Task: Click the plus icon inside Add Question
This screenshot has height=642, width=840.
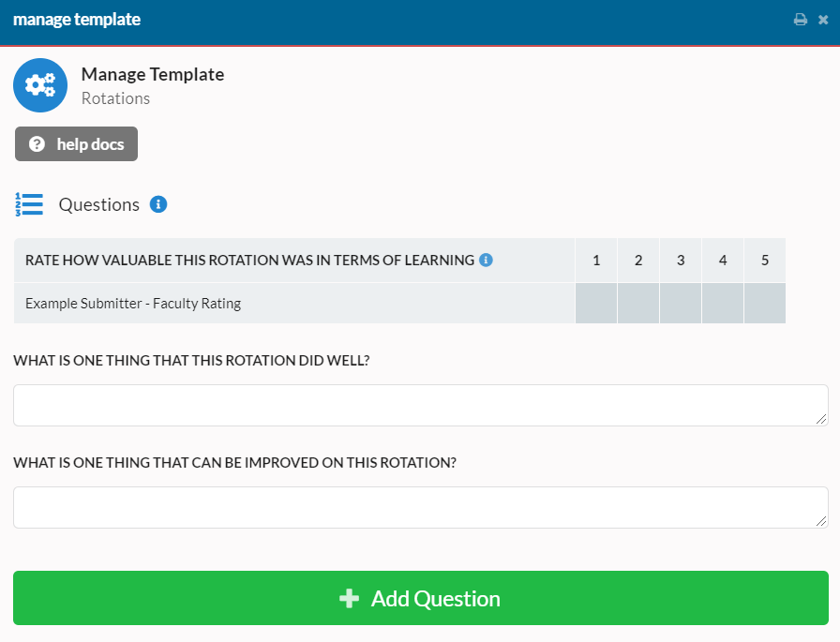Action: tap(348, 597)
